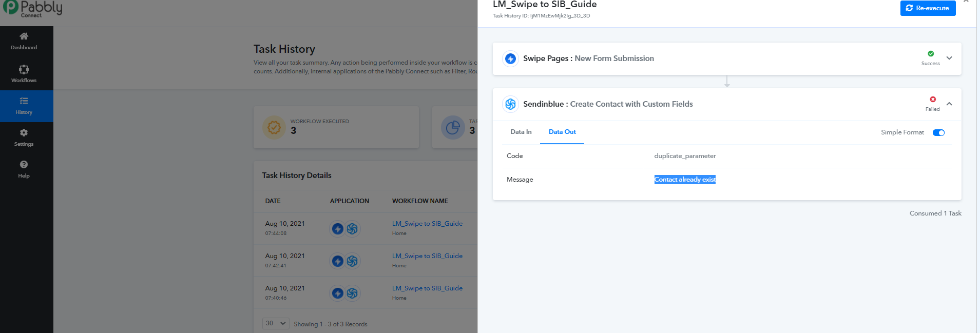The height and width of the screenshot is (333, 980).
Task: Click green Success status icon
Action: (x=931, y=54)
